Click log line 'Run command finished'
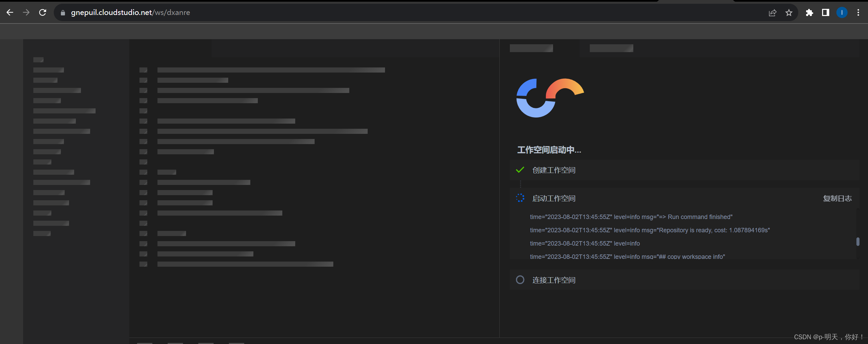Screen dimensions: 868x344 tap(631, 217)
